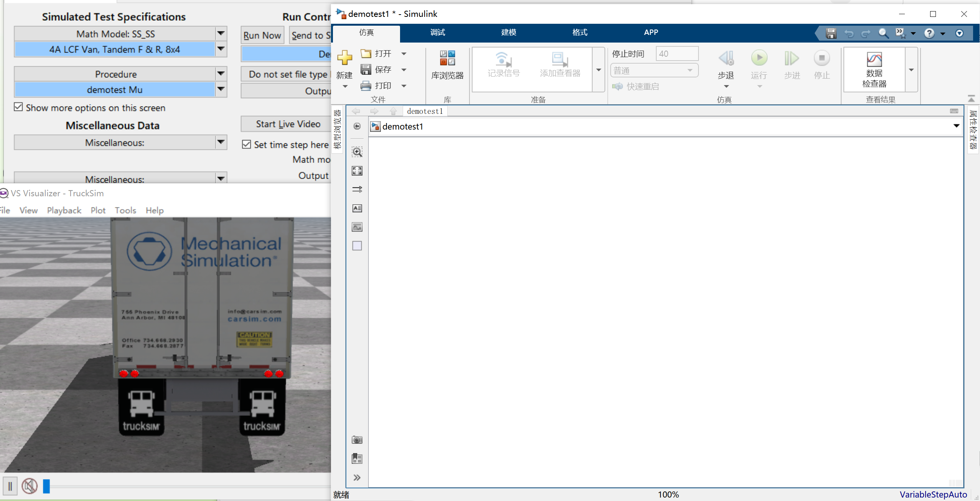Click the area rectangle icon in the canvas palette
980x501 pixels.
[357, 246]
